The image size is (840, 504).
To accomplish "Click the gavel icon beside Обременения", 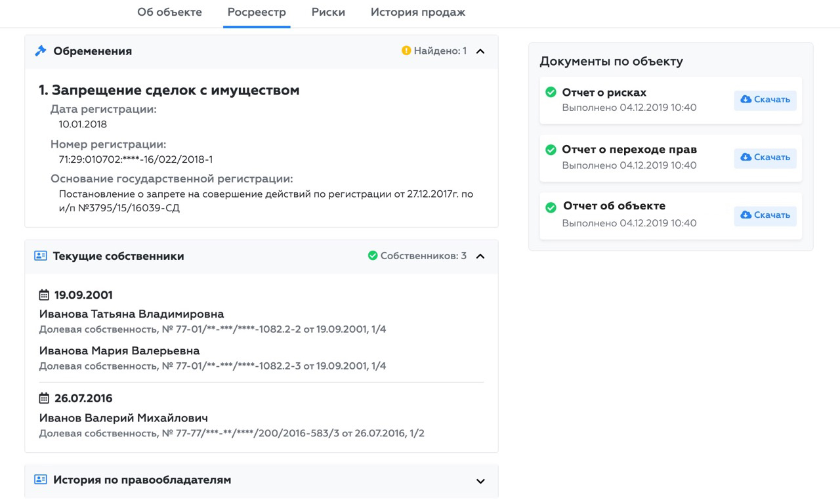I will pos(41,51).
